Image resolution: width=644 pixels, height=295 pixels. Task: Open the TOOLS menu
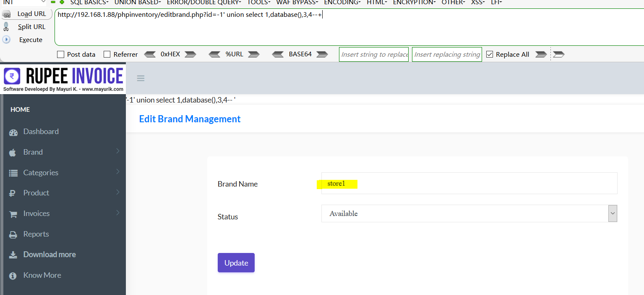pos(258,2)
